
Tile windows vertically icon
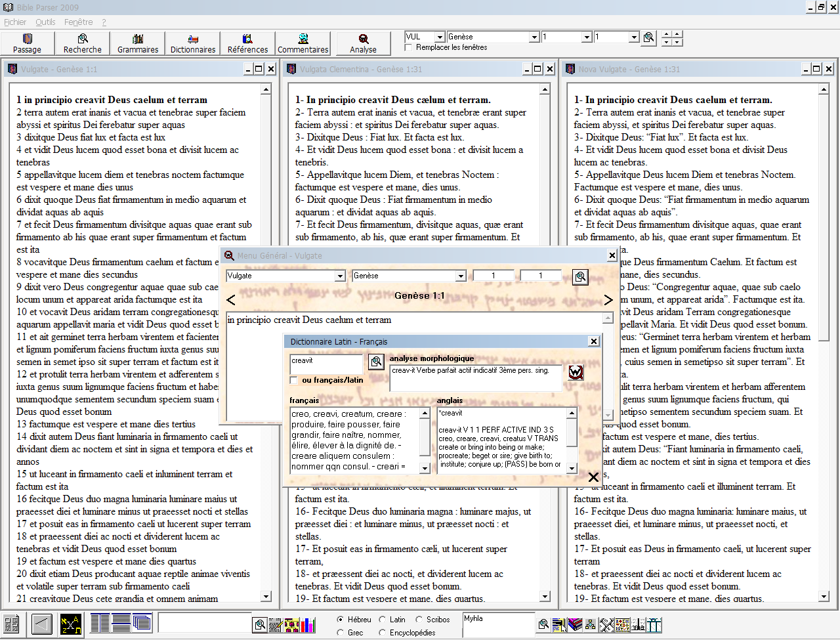coord(100,622)
